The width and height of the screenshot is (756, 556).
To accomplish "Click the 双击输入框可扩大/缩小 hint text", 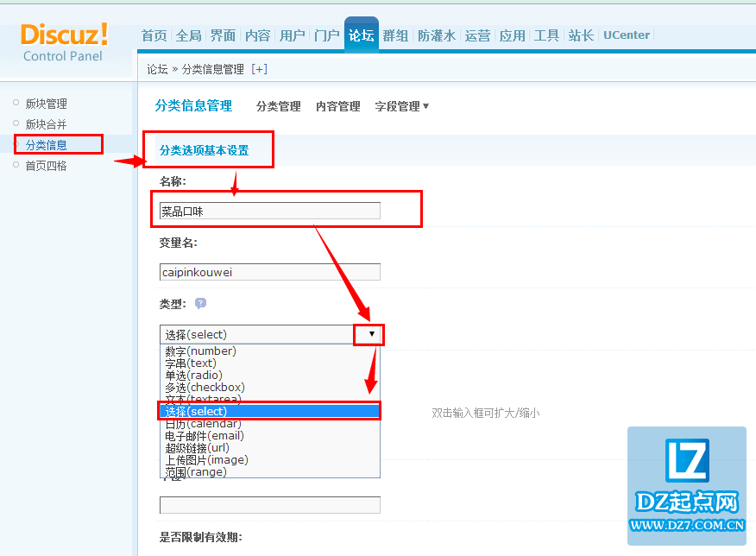I will (486, 413).
